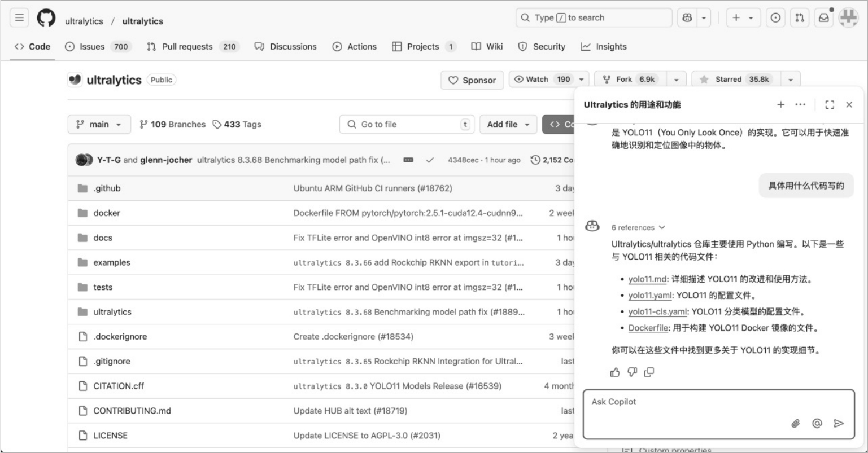Click the mention @ icon in Copilot
Image resolution: width=868 pixels, height=453 pixels.
[x=817, y=423]
